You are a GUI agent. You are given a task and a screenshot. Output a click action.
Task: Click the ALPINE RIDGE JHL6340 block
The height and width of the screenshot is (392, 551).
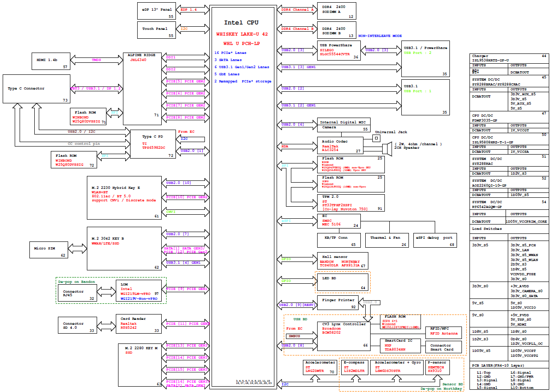[x=142, y=89]
